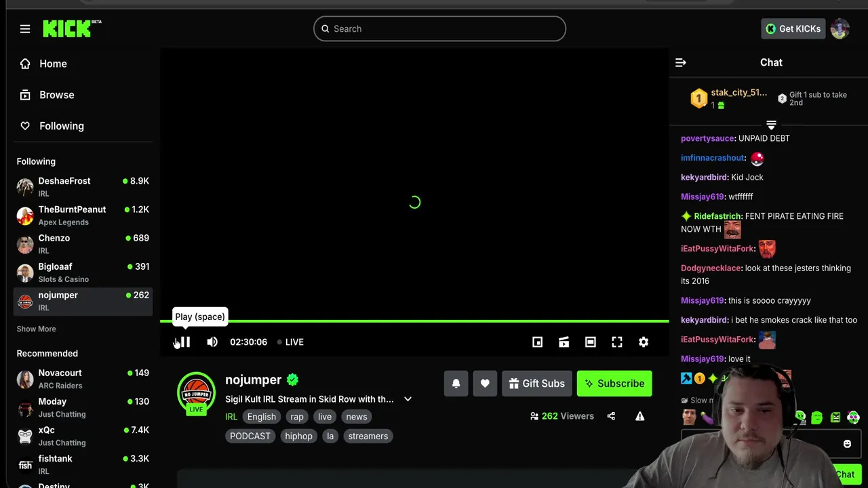Click the green Subscribe button
868x488 pixels.
coord(614,384)
